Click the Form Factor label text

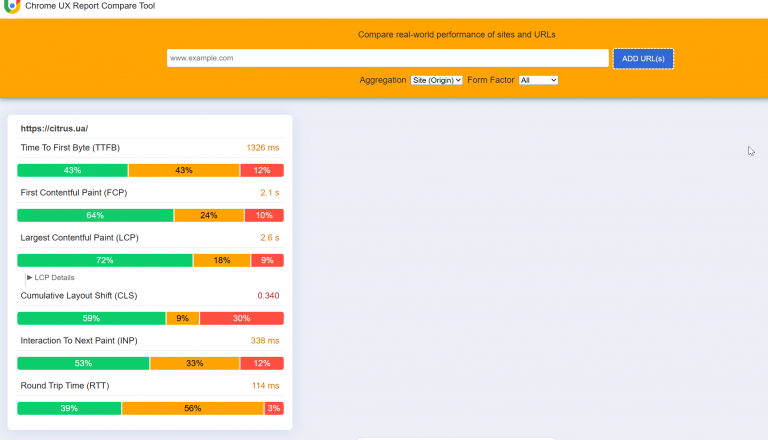(x=491, y=80)
